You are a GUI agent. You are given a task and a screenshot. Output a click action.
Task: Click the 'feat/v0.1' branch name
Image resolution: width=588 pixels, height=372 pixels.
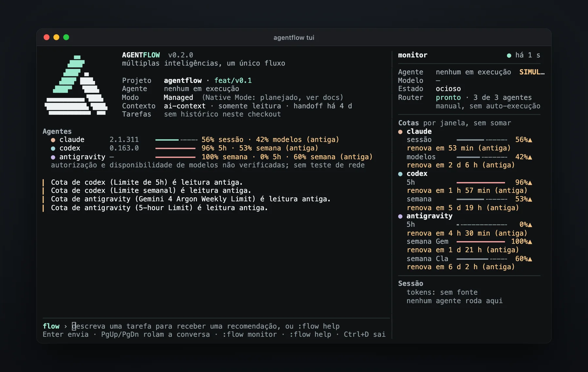click(x=233, y=81)
